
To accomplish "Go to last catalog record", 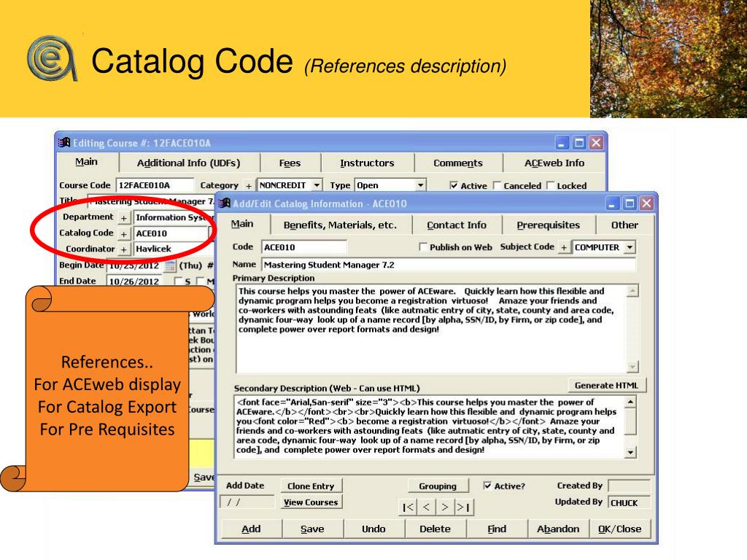I will coord(463,507).
